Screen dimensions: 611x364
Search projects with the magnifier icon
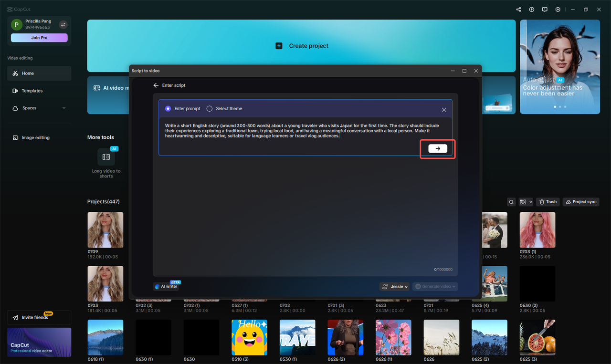(511, 202)
